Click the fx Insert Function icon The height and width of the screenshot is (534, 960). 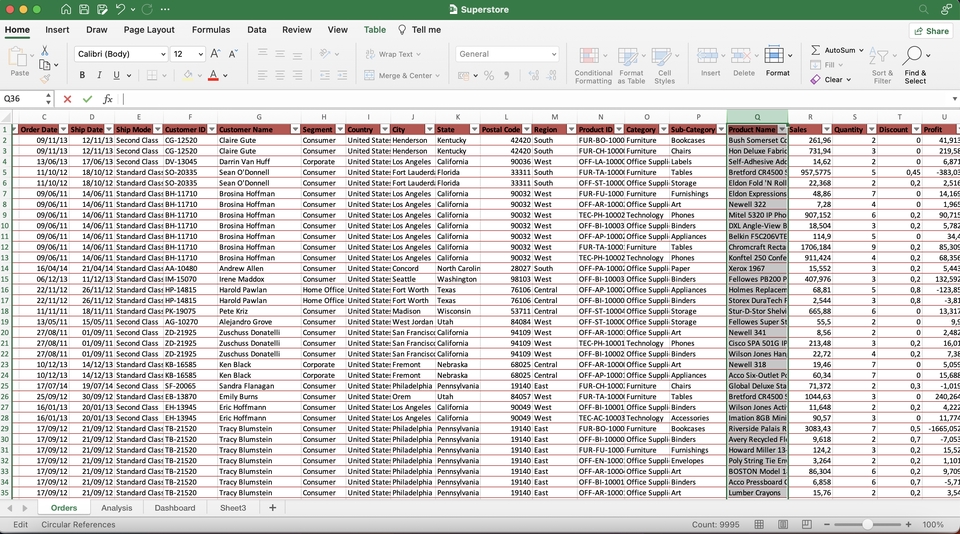click(x=108, y=99)
